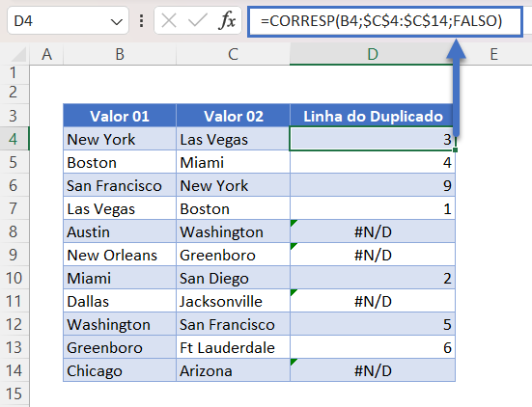Select the Chicago cell
The width and height of the screenshot is (532, 407).
click(120, 370)
